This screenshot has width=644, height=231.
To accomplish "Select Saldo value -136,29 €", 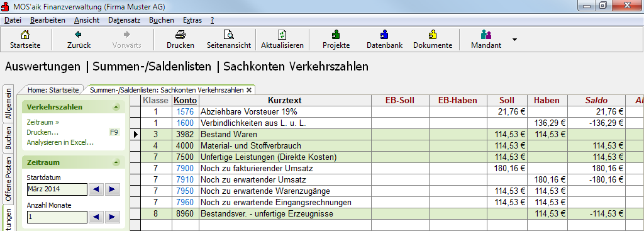I will [596, 123].
